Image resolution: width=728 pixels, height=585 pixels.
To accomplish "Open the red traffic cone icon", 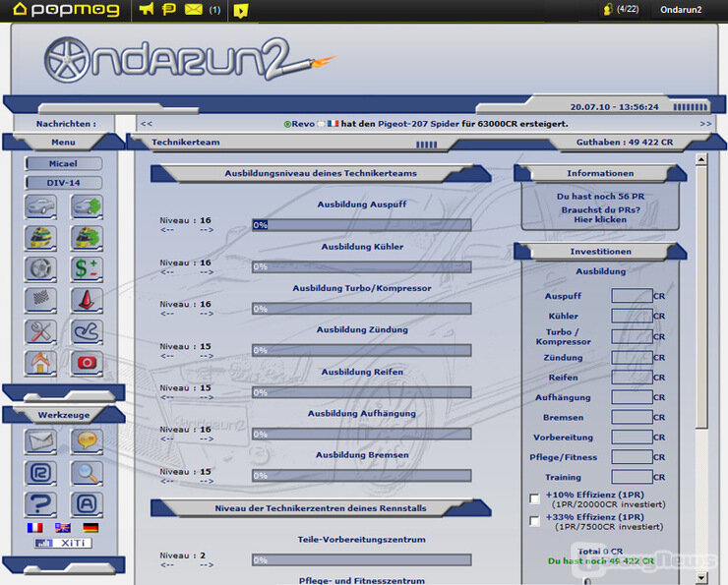I will (87, 300).
